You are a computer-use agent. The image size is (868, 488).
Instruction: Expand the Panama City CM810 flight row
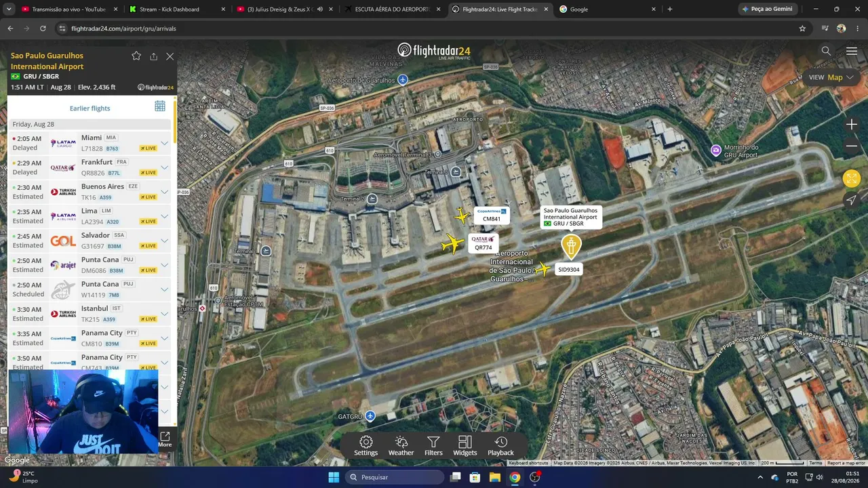tap(164, 338)
